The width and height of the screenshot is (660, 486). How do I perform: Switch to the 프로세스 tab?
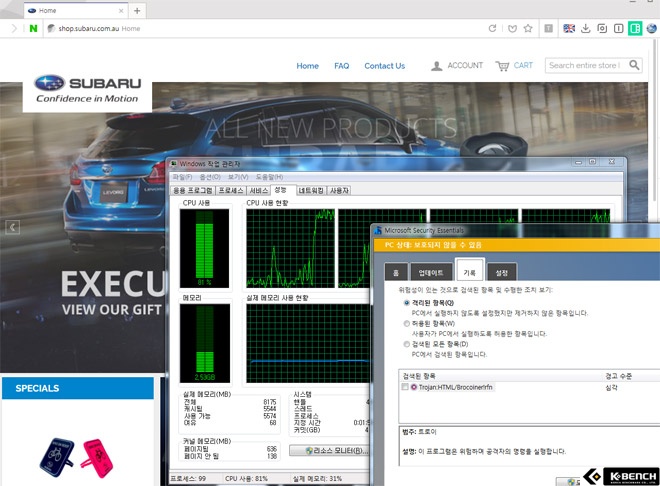tap(231, 191)
